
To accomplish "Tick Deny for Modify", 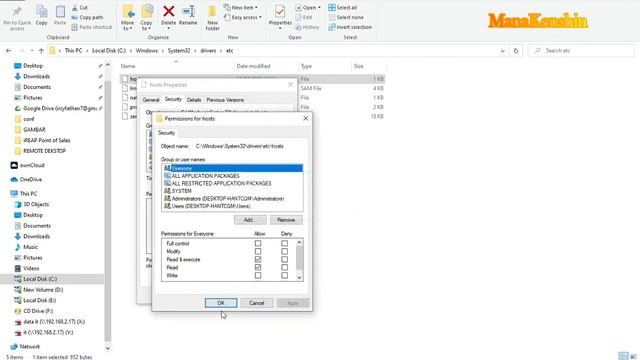I will click(x=284, y=251).
